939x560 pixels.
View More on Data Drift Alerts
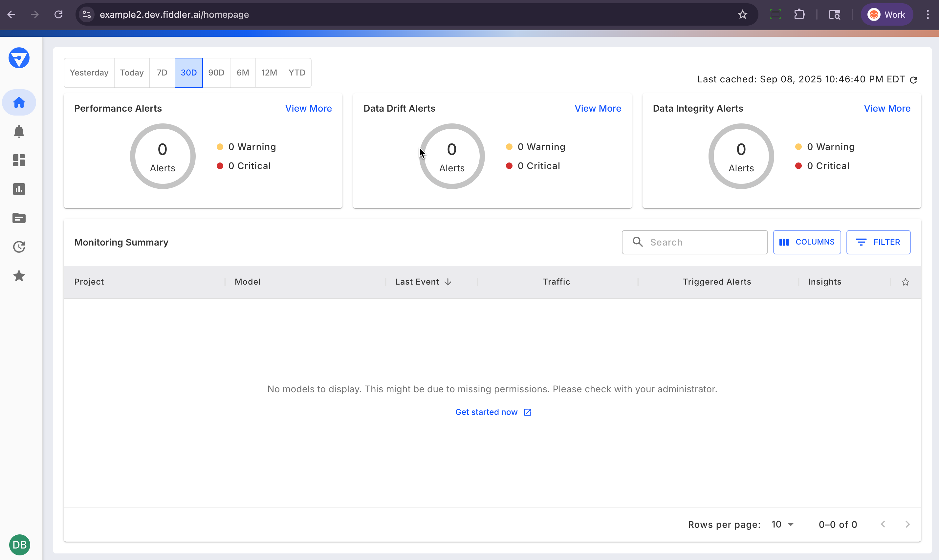(x=598, y=108)
